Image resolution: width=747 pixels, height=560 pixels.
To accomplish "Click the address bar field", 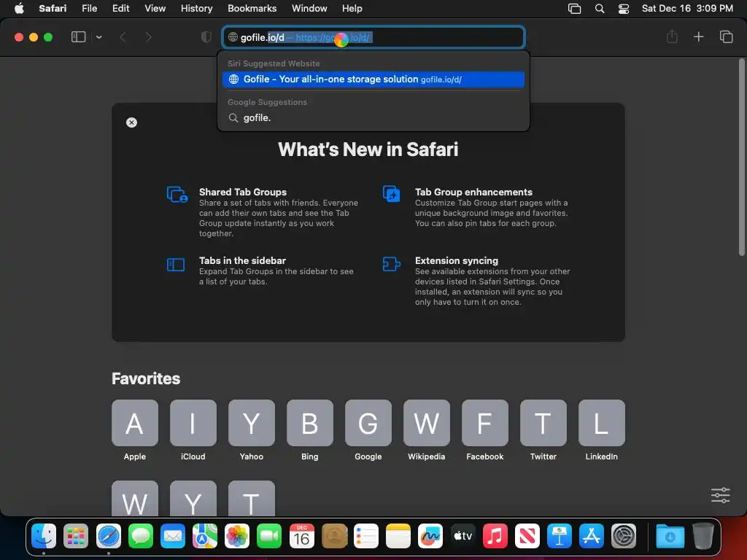I will (x=373, y=37).
